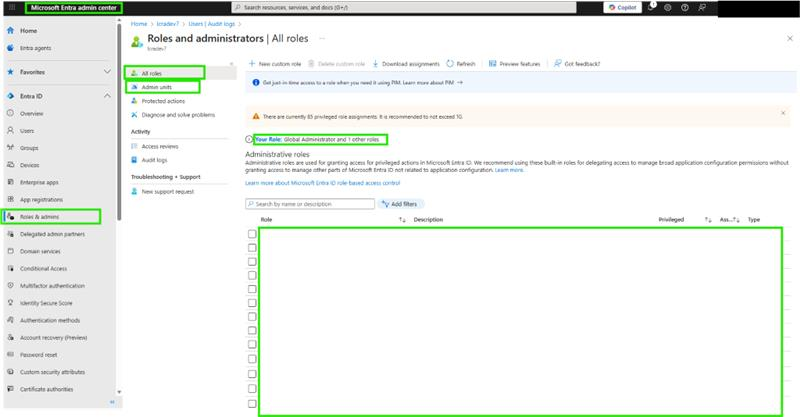Open Password reset in the sidebar
The height and width of the screenshot is (417, 800).
tap(38, 355)
